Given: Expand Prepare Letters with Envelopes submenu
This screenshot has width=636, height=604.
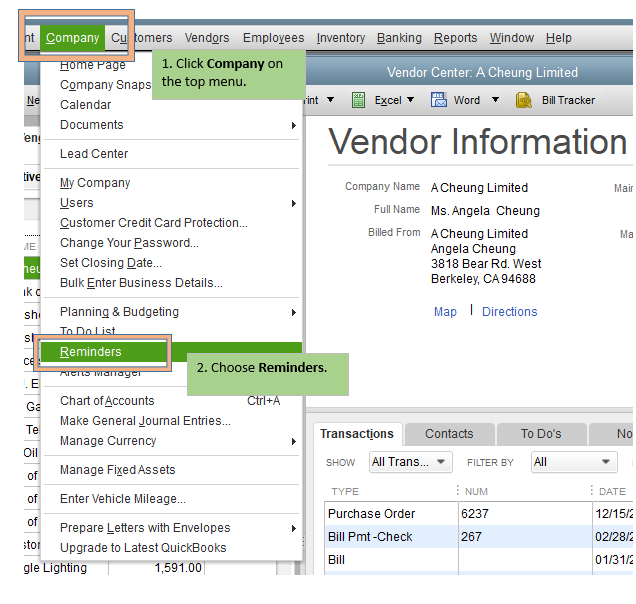Looking at the screenshot, I should tap(294, 528).
